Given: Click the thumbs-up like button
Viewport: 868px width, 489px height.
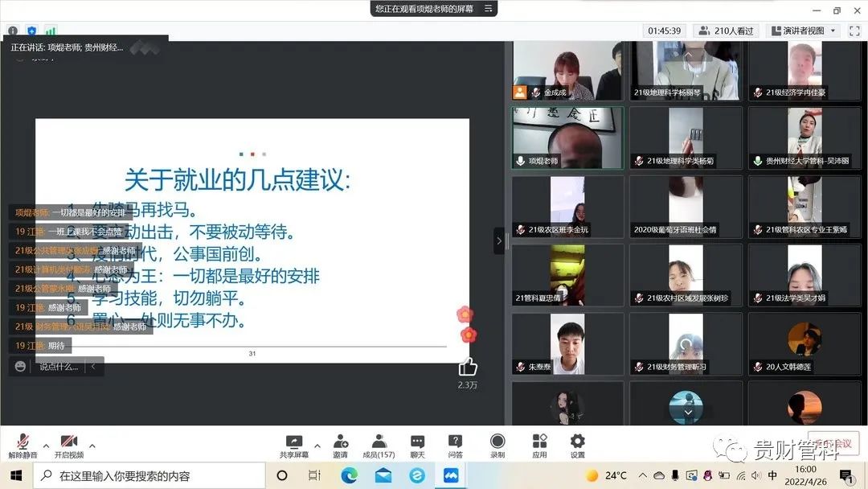Looking at the screenshot, I should (x=468, y=368).
